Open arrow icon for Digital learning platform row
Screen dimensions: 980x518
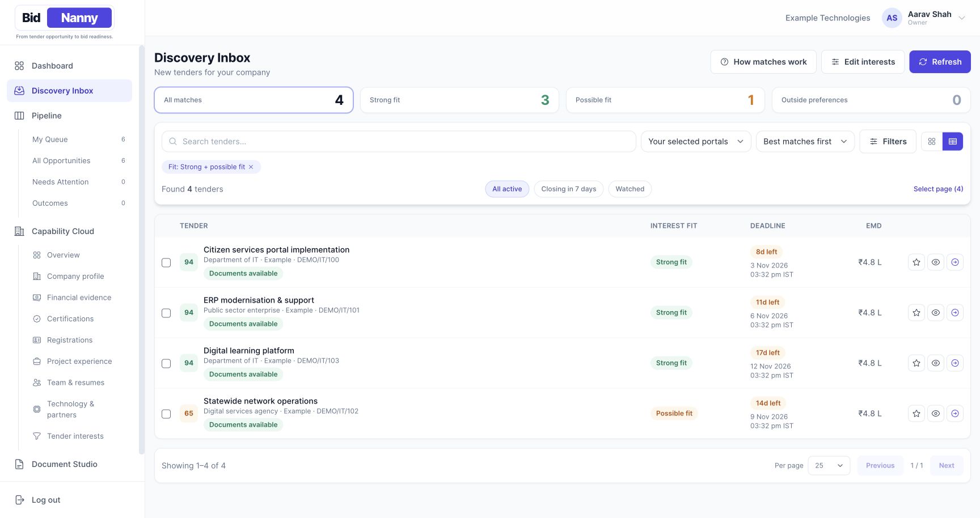(955, 363)
